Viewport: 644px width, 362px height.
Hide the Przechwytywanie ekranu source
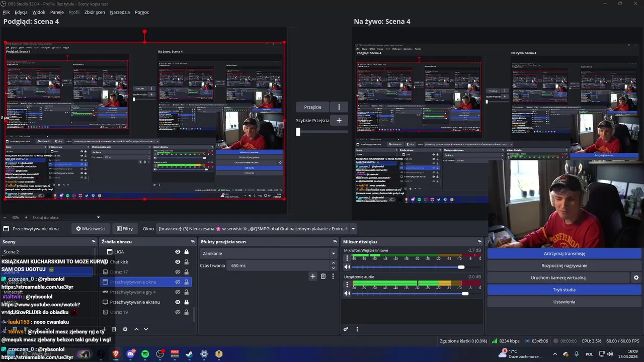tap(178, 302)
